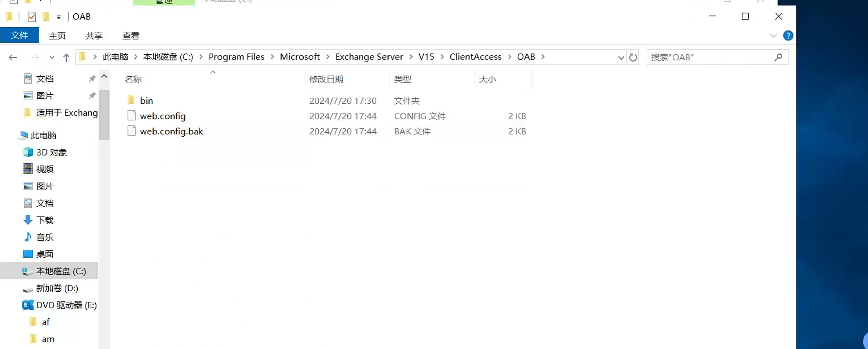Switch to the 主页 ribbon tab
Image resolution: width=868 pixels, height=349 pixels.
point(57,36)
